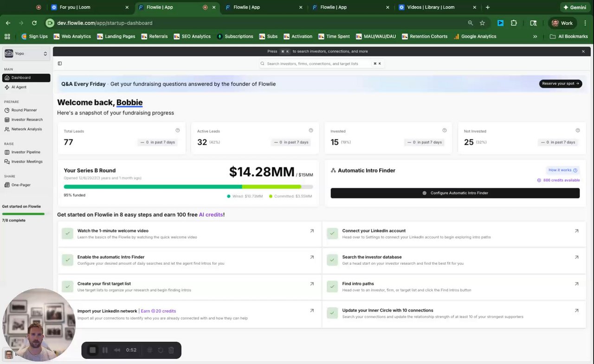
Task: Open the Investor Pipeline page
Action: tap(26, 152)
